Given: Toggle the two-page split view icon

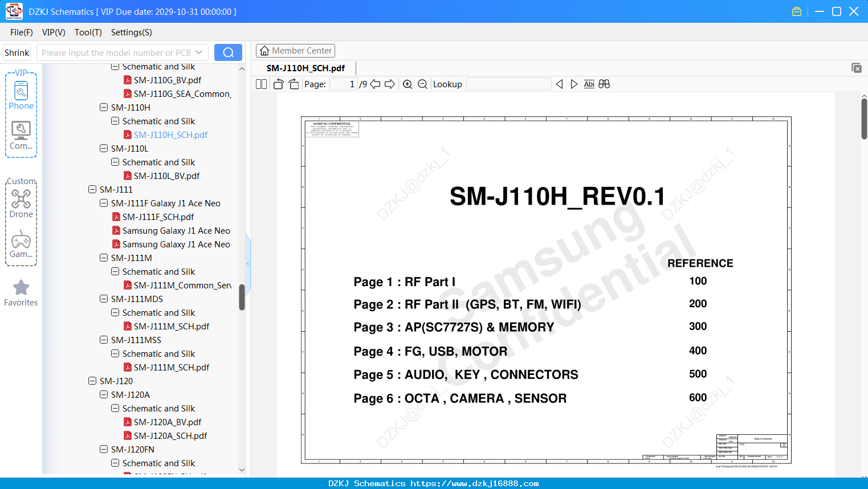Looking at the screenshot, I should coord(261,84).
